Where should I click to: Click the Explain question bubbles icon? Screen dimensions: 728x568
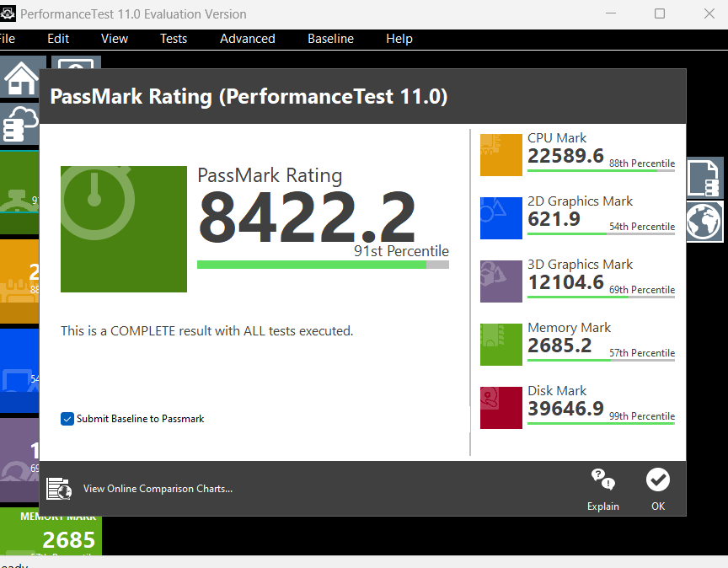point(602,480)
